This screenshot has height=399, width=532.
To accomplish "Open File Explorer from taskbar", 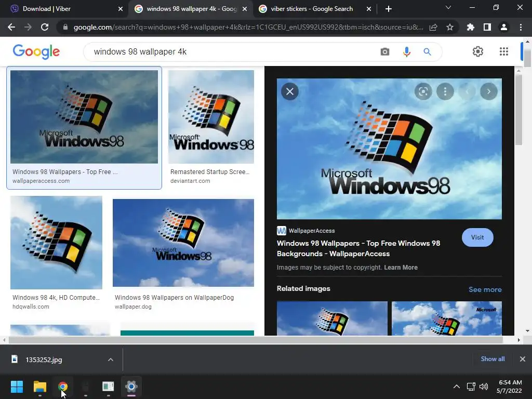I will pyautogui.click(x=39, y=387).
